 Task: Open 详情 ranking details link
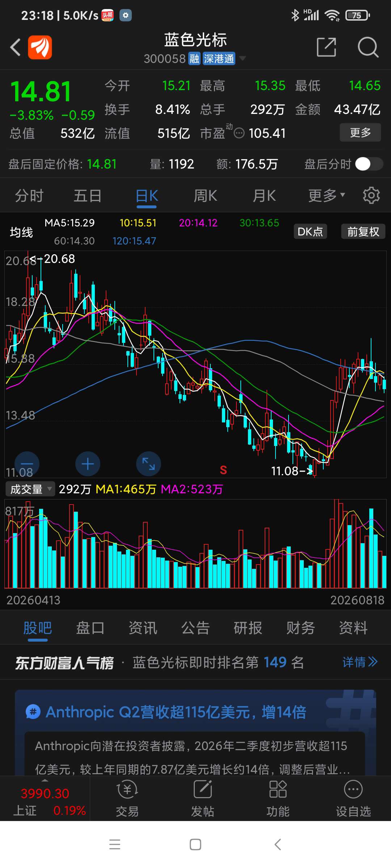tap(360, 662)
